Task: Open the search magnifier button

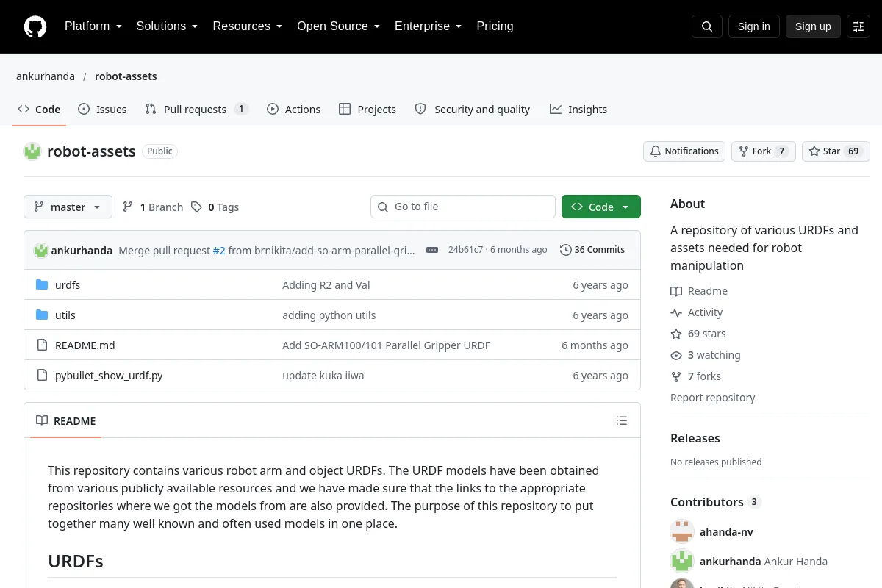Action: [707, 26]
